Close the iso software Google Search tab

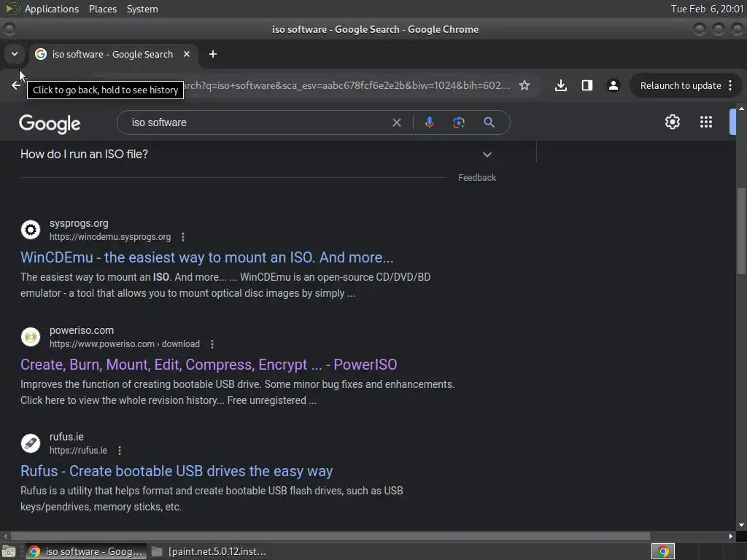187,54
